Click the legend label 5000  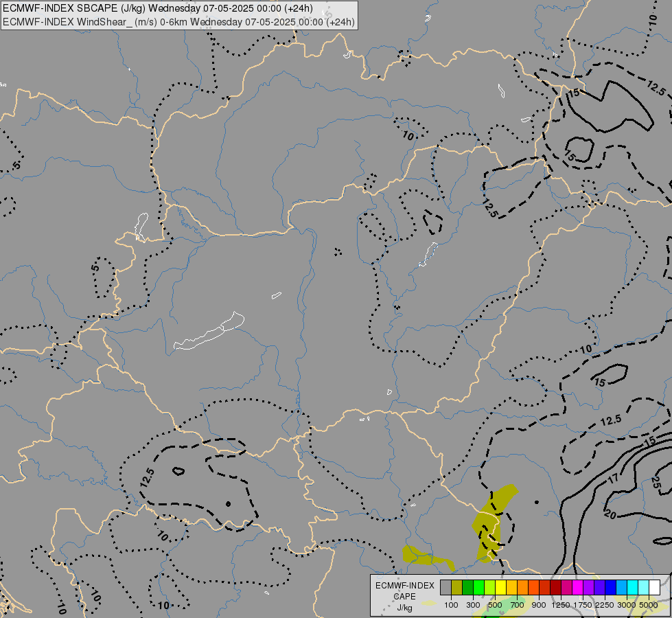tap(649, 605)
